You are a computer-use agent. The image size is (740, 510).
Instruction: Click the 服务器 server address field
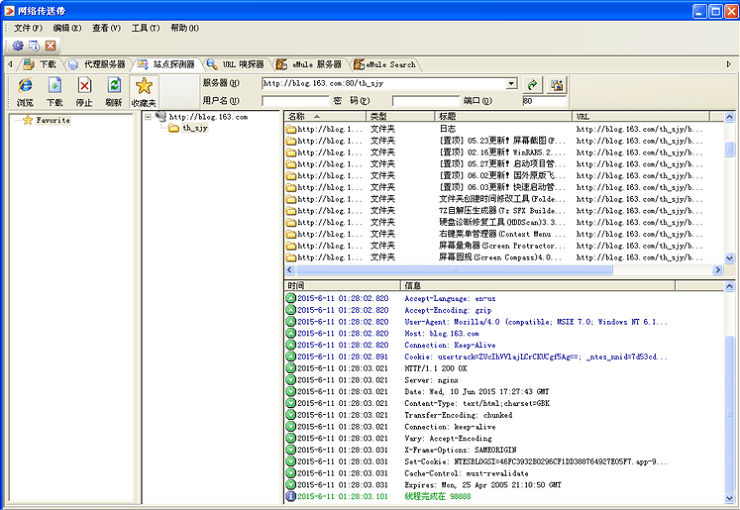(385, 84)
